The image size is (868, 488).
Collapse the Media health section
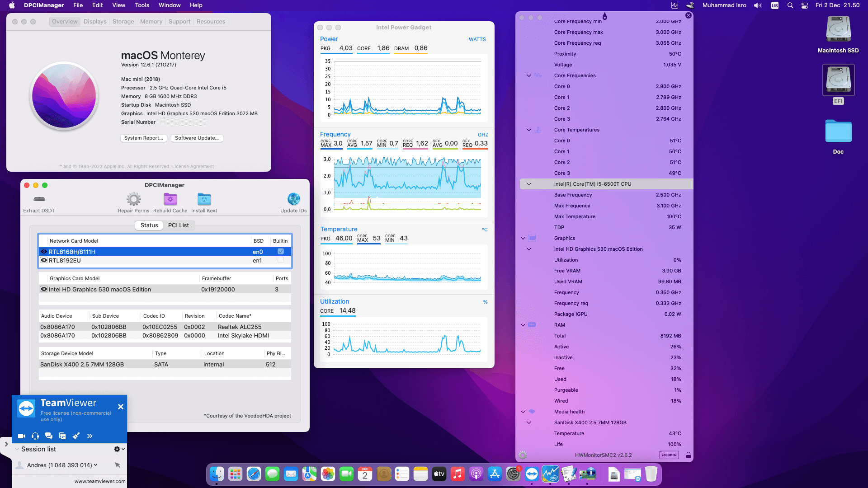coord(523,412)
